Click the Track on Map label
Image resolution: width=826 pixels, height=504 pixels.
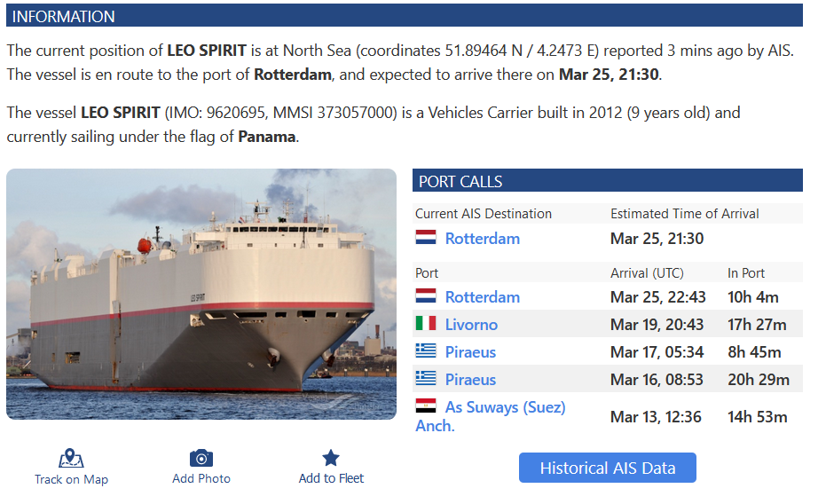(x=71, y=479)
